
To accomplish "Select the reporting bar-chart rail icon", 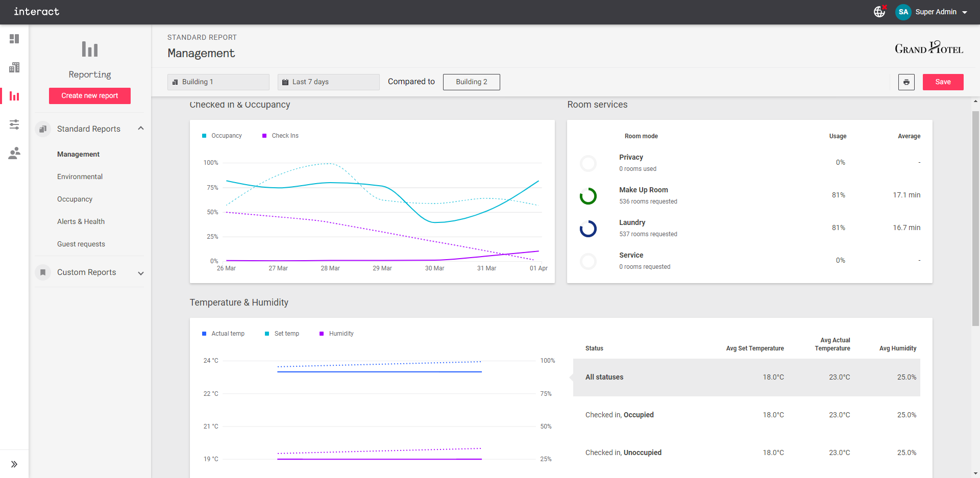I will coord(14,96).
